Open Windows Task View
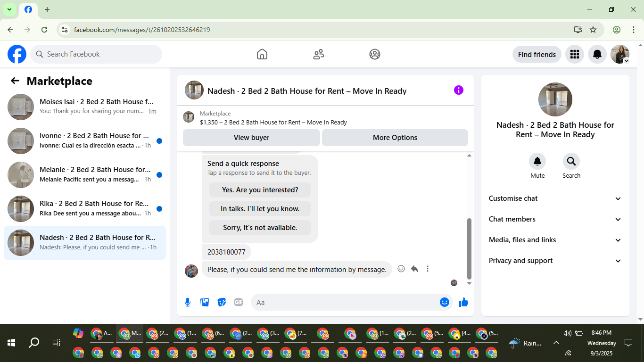Screen dimensions: 644x362 56,343
